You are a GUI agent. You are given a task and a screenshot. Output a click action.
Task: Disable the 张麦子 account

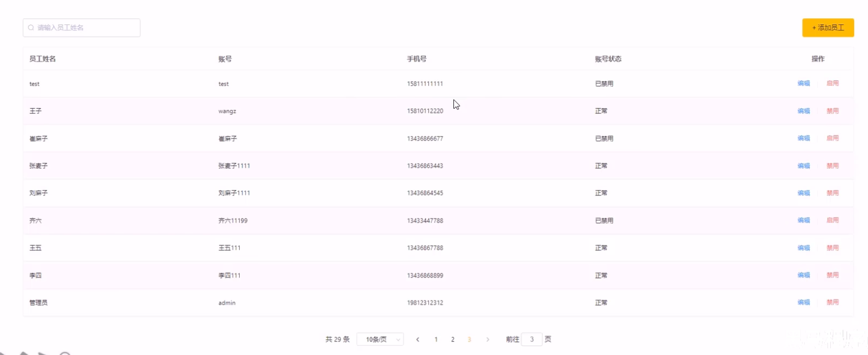point(832,166)
